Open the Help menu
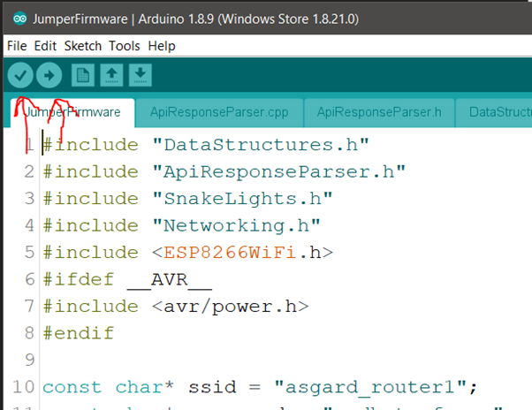532x410 pixels. pos(162,46)
